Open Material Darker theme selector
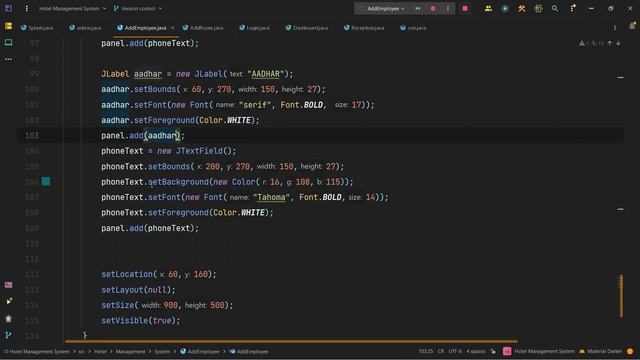The image size is (640, 360). click(600, 351)
